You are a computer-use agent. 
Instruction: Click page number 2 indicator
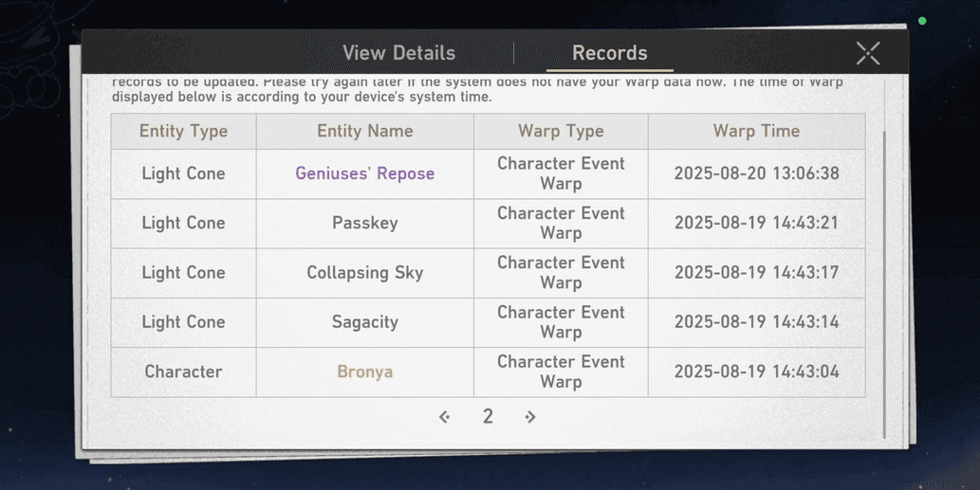pyautogui.click(x=488, y=416)
